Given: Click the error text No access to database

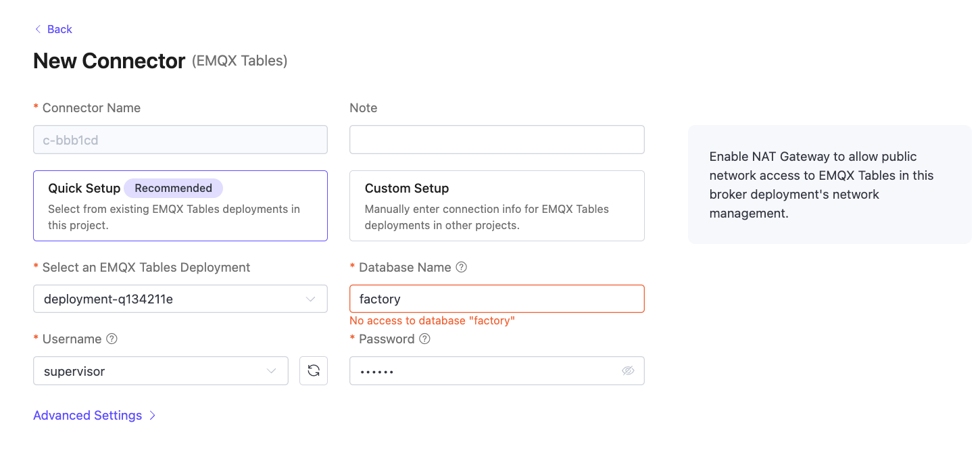Looking at the screenshot, I should pos(433,320).
